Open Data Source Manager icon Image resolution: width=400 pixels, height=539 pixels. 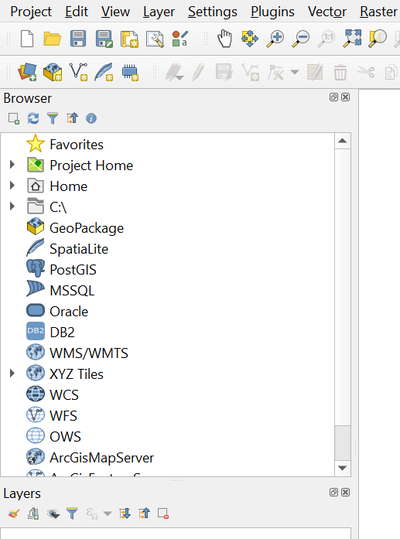point(27,72)
